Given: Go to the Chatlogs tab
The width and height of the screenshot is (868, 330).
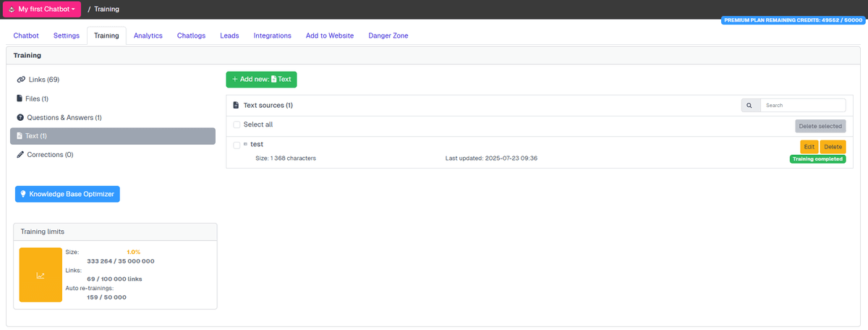Looking at the screenshot, I should click(191, 35).
